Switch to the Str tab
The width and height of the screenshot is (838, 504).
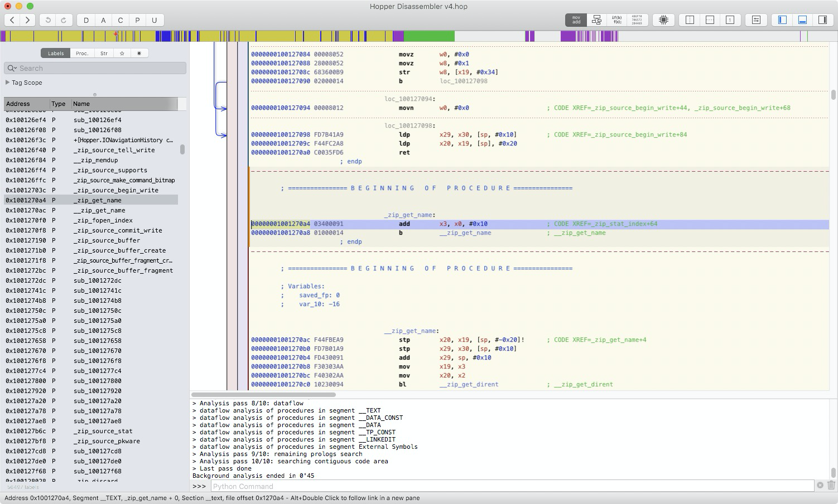coord(104,53)
